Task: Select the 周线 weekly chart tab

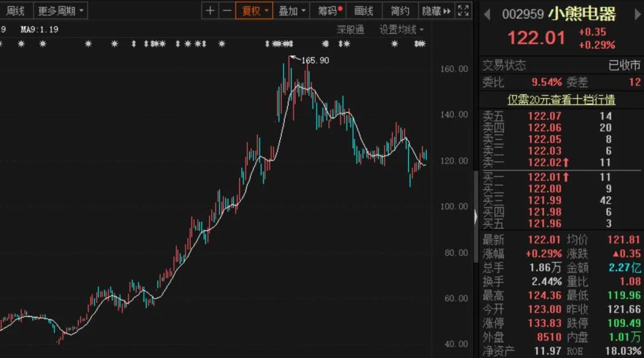Action: 16,11
